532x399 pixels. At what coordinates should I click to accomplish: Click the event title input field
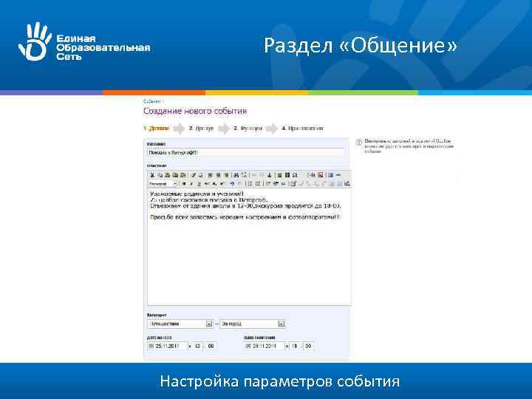click(x=246, y=153)
